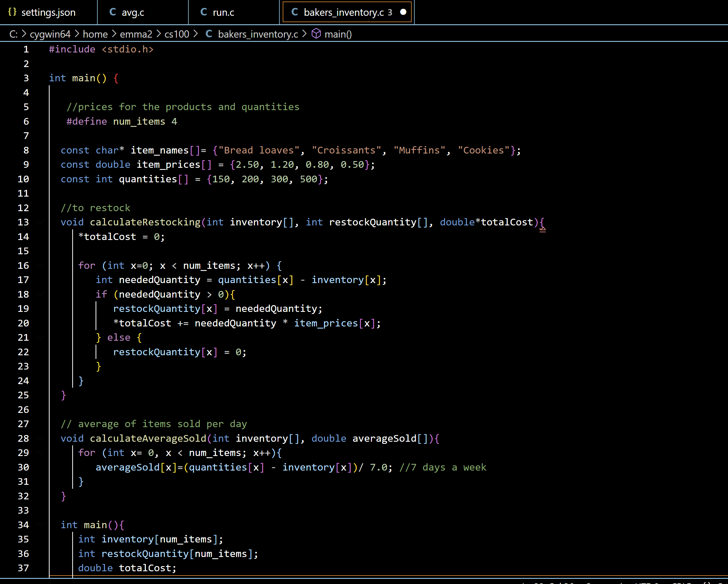This screenshot has width=728, height=584.
Task: Click the unsaved changes dot on bakers_inventory.c tab
Action: click(x=403, y=12)
